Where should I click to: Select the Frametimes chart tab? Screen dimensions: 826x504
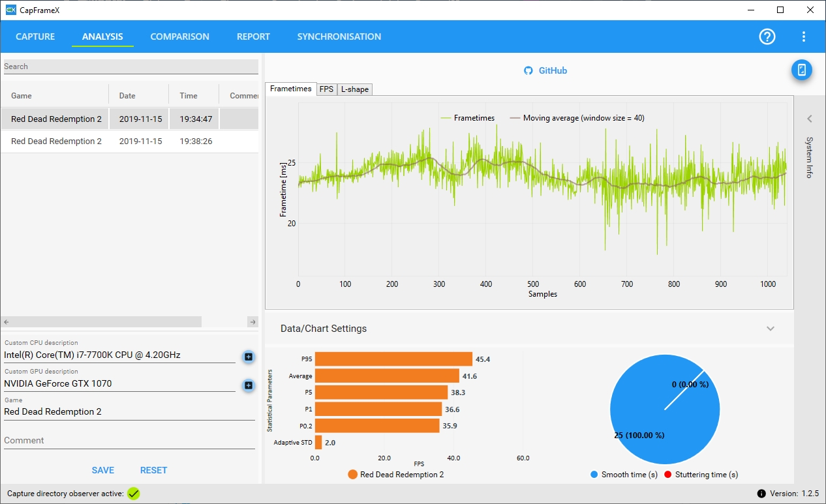(291, 89)
